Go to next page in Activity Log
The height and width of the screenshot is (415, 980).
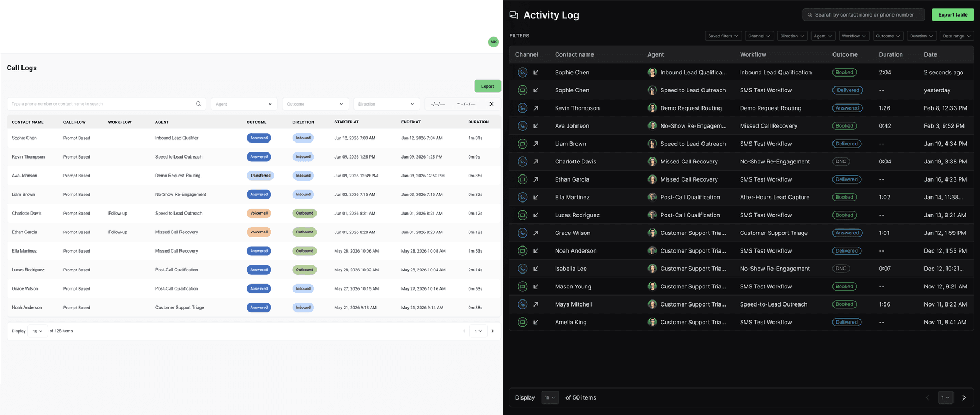coord(964,397)
